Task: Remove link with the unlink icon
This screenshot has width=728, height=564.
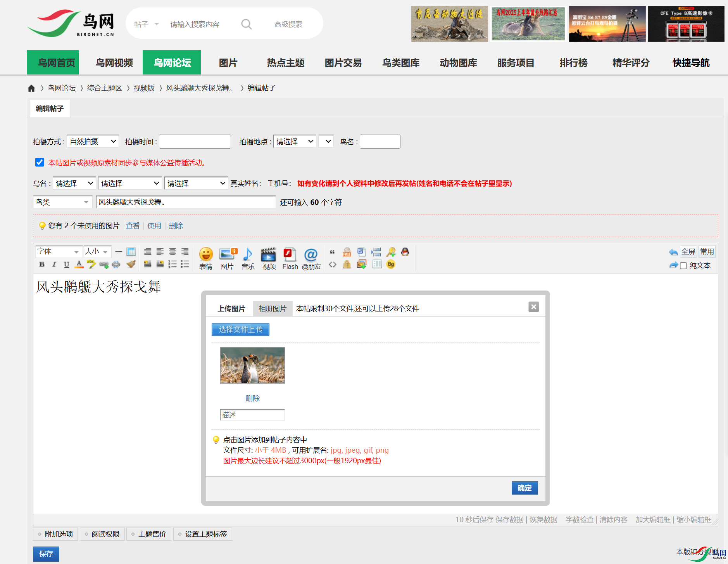Action: [116, 265]
